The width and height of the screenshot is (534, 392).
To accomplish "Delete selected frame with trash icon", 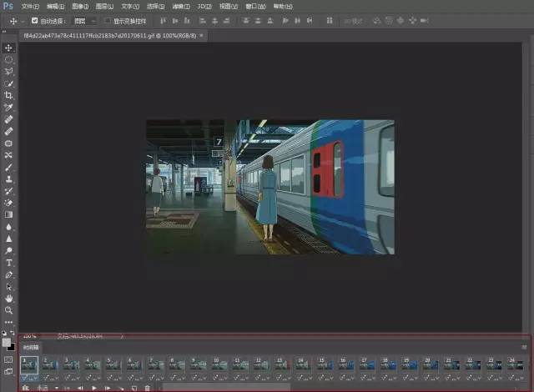I will 147,388.
